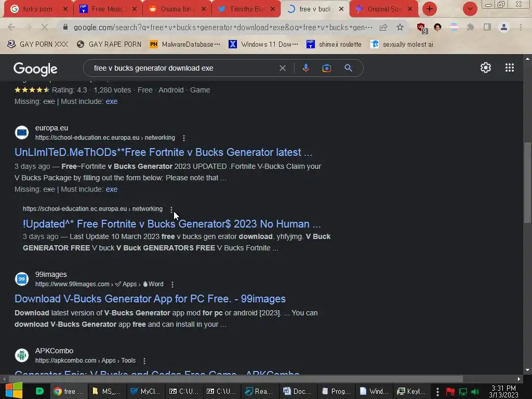The width and height of the screenshot is (532, 399).
Task: Click the horizontal scrollbar thumb
Action: pos(235,379)
